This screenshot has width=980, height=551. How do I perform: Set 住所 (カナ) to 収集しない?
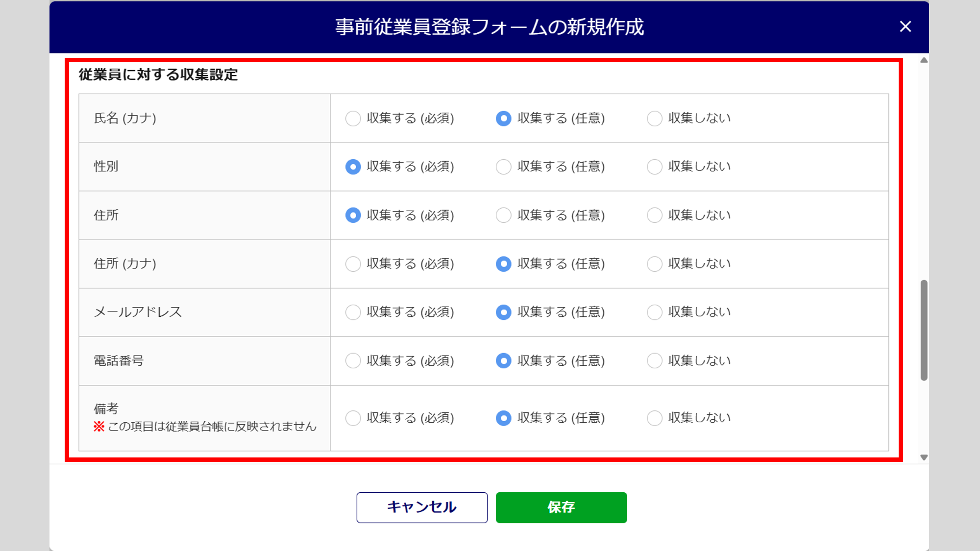[655, 264]
